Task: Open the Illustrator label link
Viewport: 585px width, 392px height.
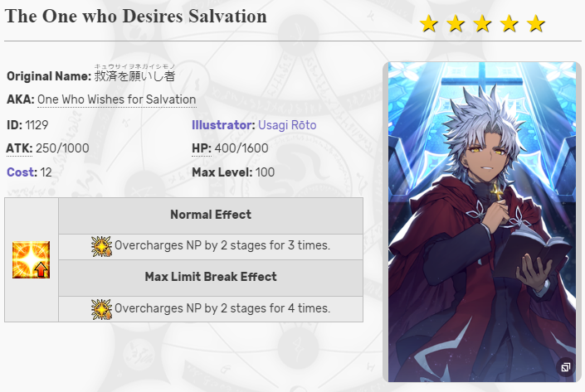Action: (223, 125)
